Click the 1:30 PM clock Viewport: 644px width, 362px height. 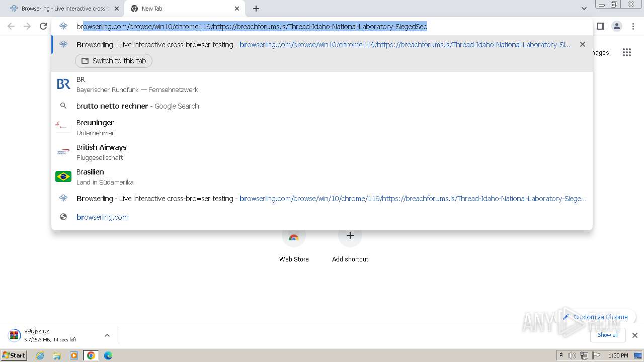pos(618,355)
